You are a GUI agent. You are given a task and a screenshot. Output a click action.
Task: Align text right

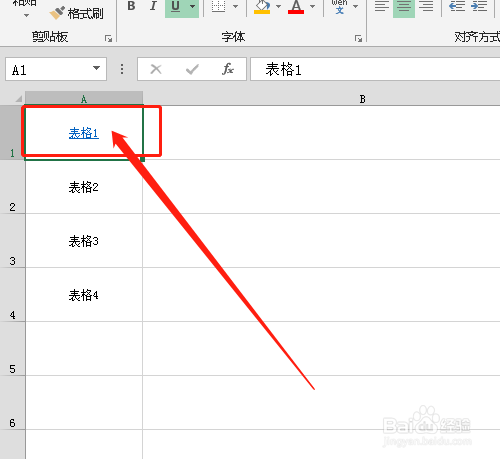[426, 6]
